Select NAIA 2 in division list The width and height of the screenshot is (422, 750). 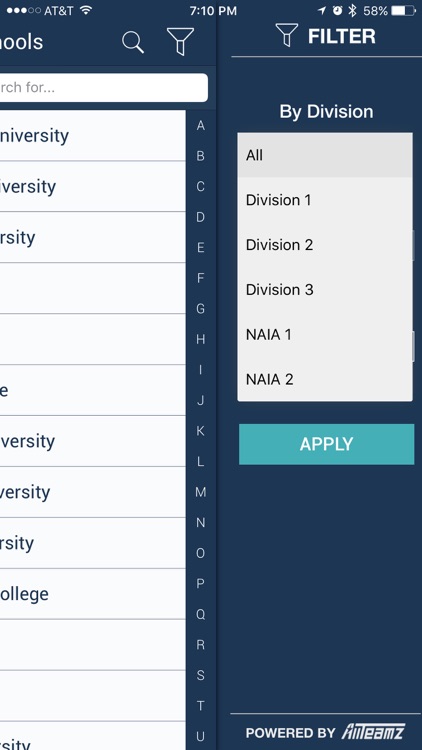[x=325, y=379]
